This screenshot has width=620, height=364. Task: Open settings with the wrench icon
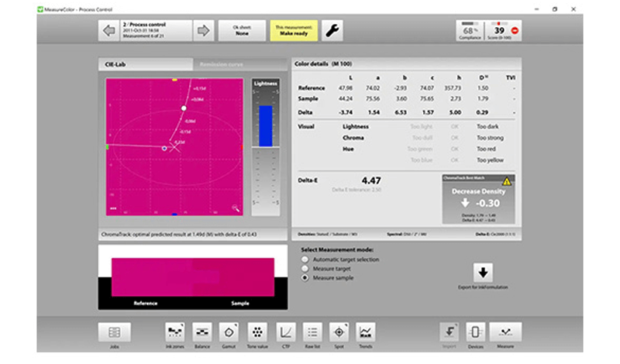coord(332,30)
